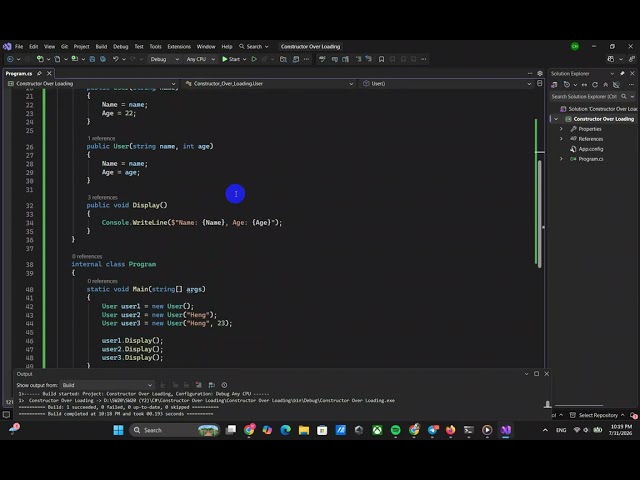Toggle Solution Explorer view switch icon

(x=554, y=85)
